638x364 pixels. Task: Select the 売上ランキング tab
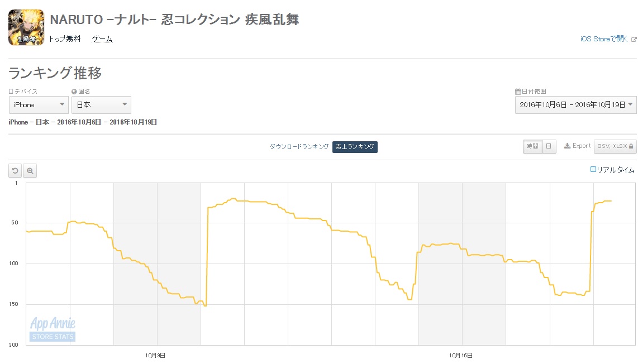(x=355, y=147)
